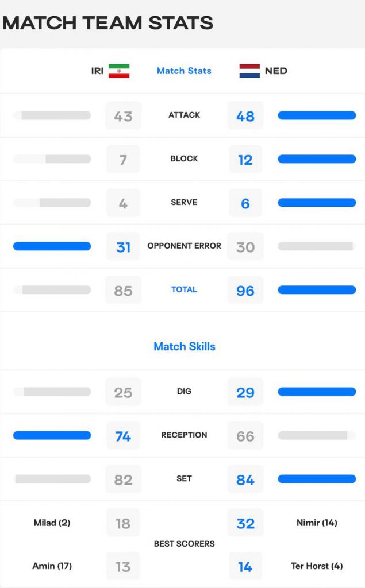This screenshot has width=365, height=588.
Task: Select the IRI team label
Action: (97, 71)
